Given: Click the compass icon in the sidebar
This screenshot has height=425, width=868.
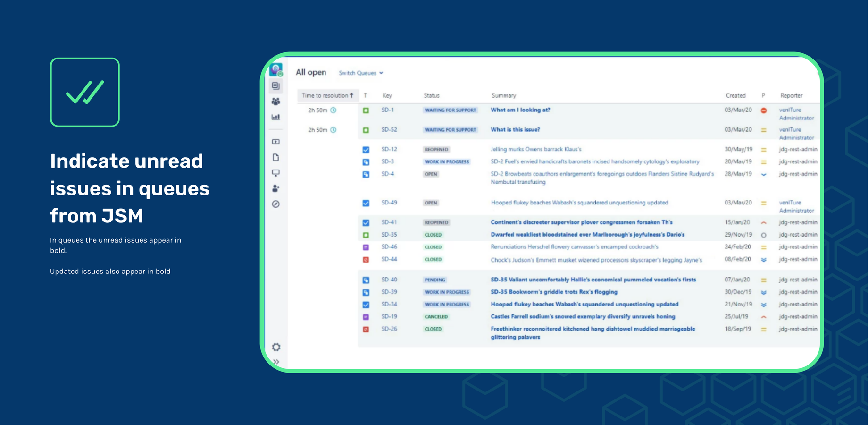Looking at the screenshot, I should (x=276, y=204).
